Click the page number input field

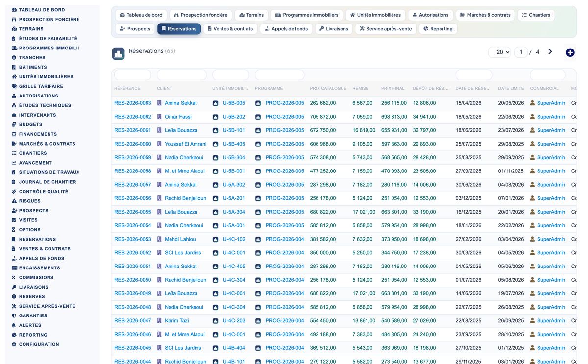point(521,52)
